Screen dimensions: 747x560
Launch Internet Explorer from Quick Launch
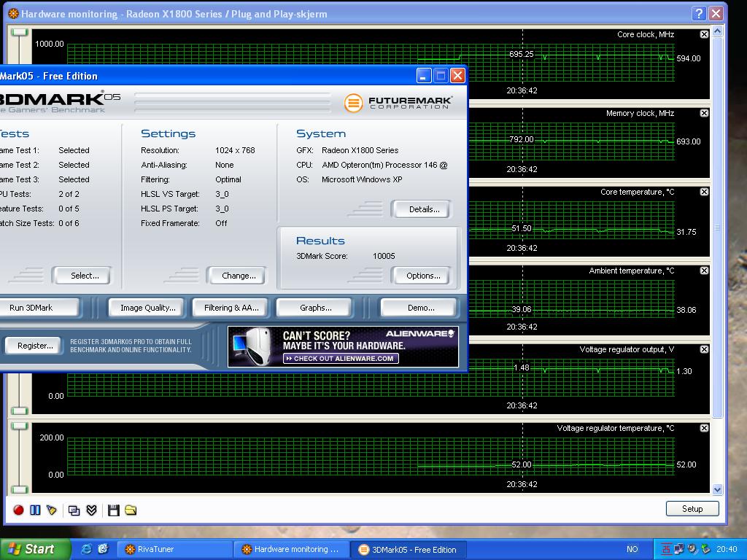[86, 549]
